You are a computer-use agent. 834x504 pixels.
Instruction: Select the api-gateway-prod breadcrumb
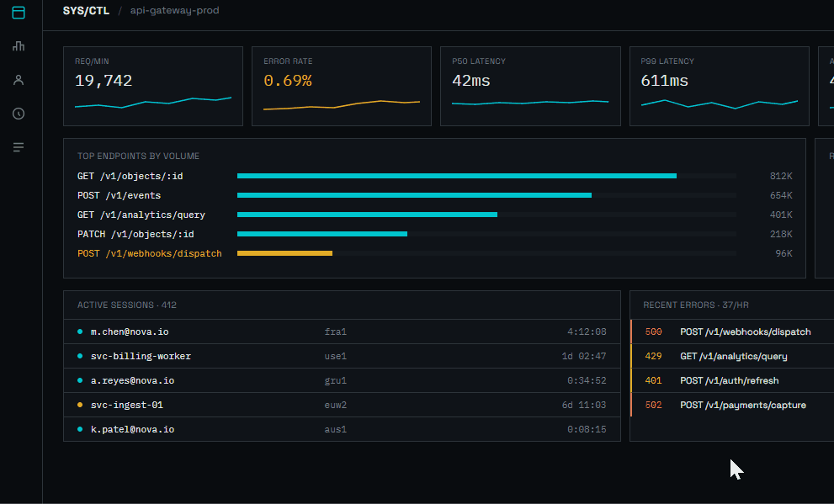pyautogui.click(x=174, y=11)
